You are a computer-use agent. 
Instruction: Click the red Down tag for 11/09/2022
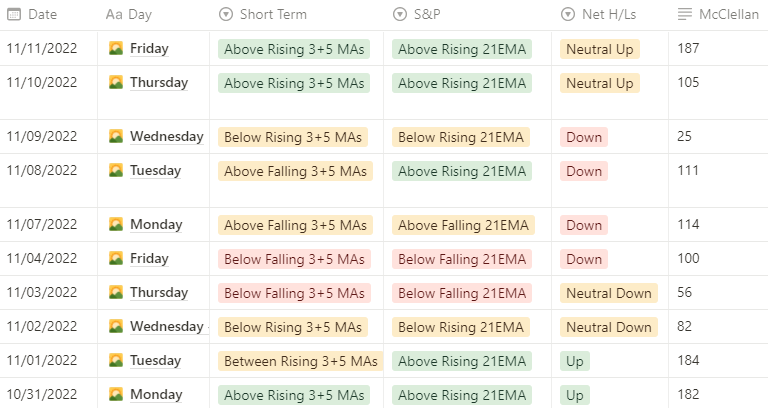click(x=584, y=137)
